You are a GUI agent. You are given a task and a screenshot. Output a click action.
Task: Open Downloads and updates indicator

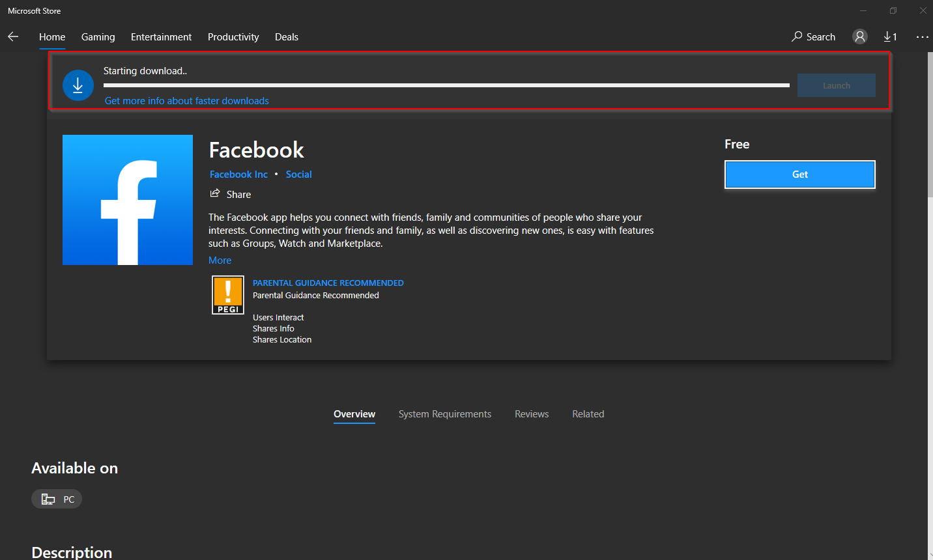coord(891,36)
